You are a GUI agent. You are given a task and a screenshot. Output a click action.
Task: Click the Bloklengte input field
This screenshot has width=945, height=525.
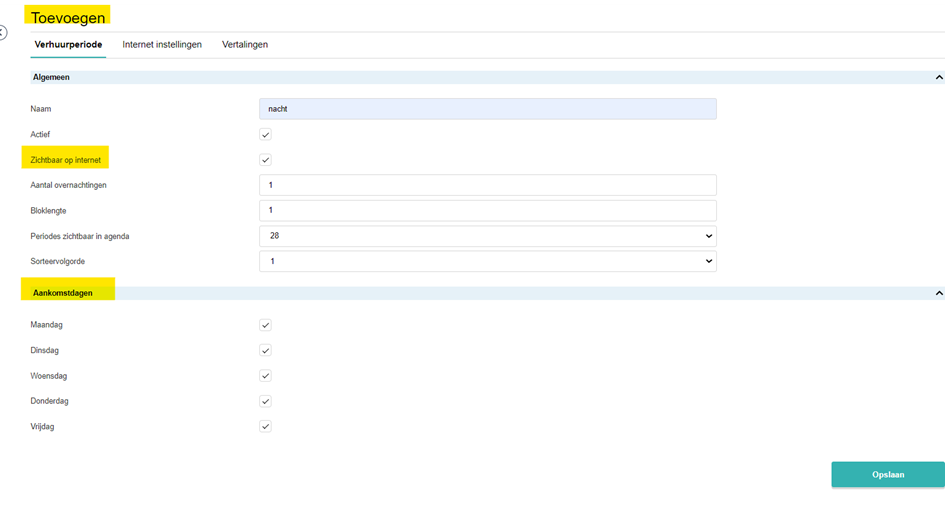[488, 210]
